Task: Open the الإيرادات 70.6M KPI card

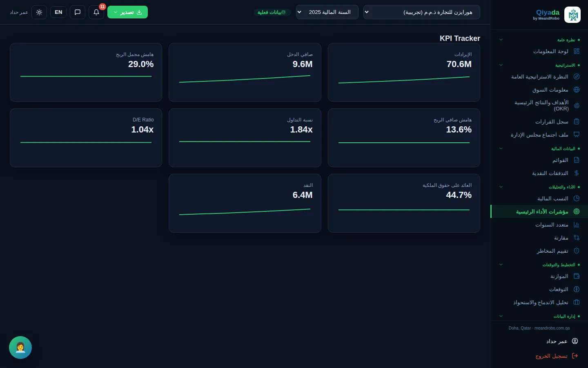Action: 404,72
